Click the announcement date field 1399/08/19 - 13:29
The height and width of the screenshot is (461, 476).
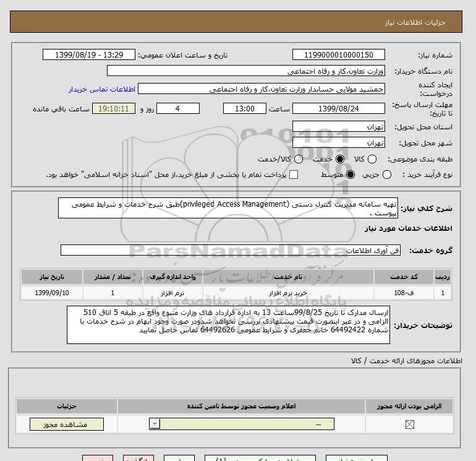coord(89,55)
